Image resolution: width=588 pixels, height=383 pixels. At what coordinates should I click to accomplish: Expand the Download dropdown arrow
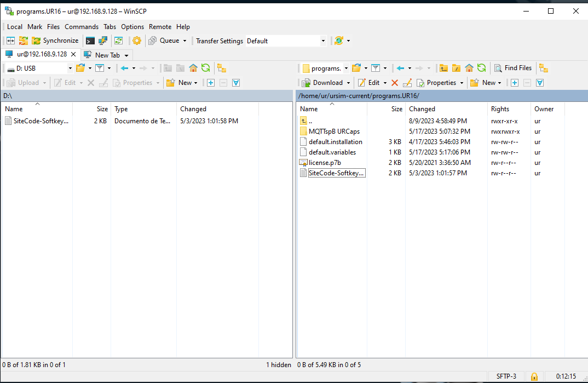pyautogui.click(x=348, y=83)
